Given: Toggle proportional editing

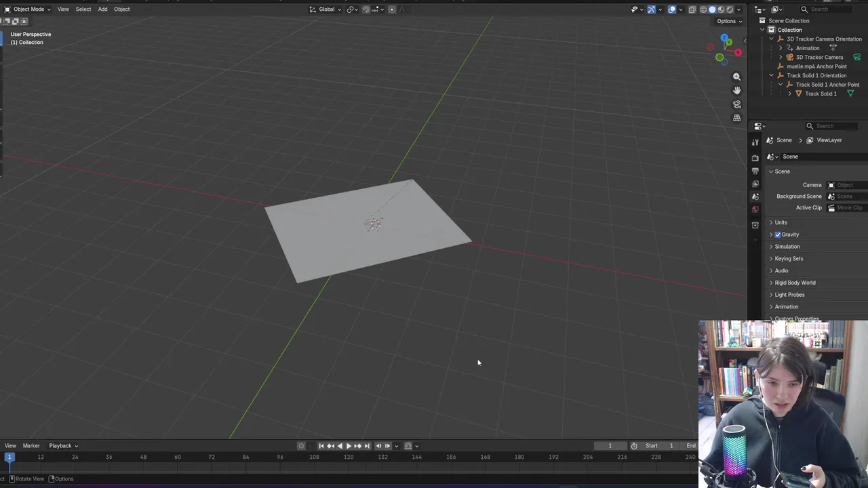Looking at the screenshot, I should (392, 9).
